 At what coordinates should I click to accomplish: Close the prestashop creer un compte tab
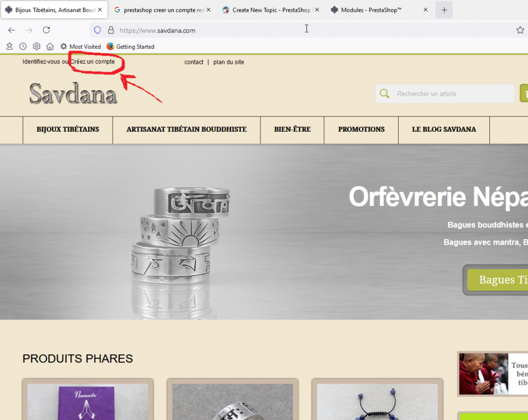pos(208,10)
